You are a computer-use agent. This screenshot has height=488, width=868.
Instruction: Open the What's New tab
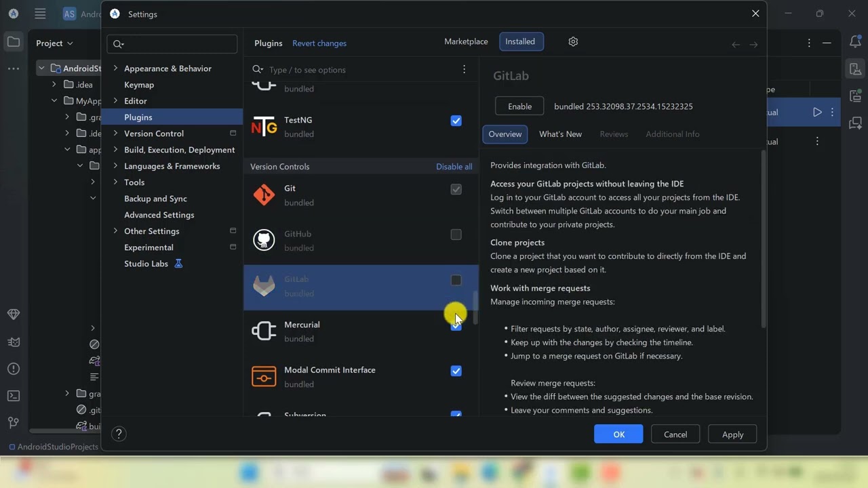(x=560, y=134)
